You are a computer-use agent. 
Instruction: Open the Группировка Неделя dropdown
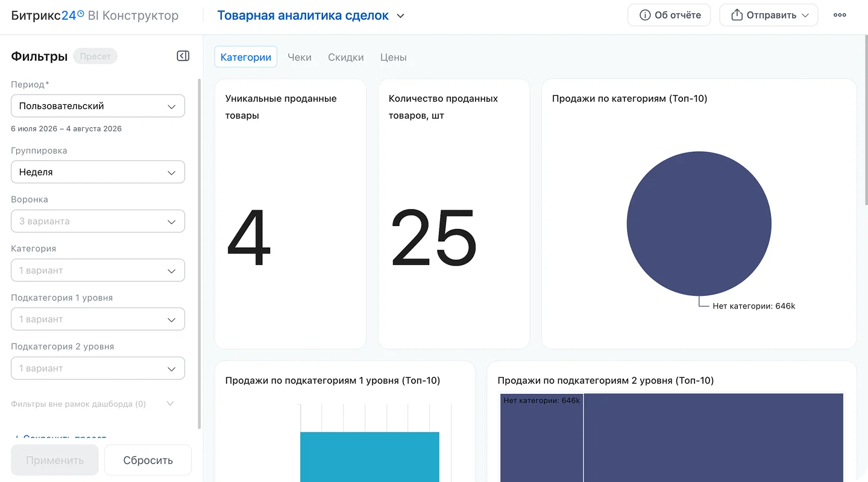pos(98,172)
